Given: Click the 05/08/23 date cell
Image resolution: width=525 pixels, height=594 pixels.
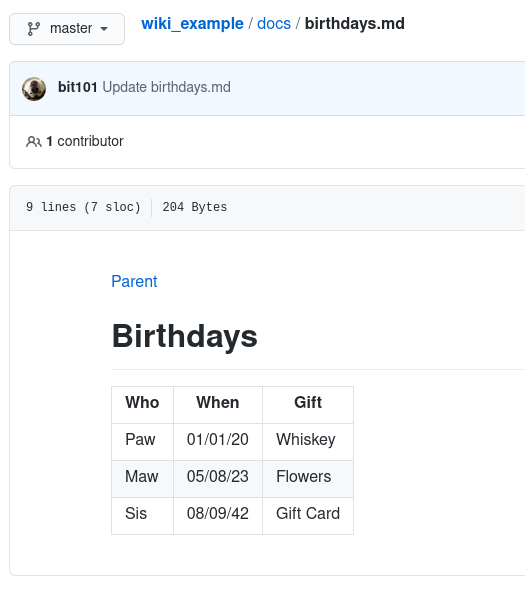Looking at the screenshot, I should (x=218, y=479).
